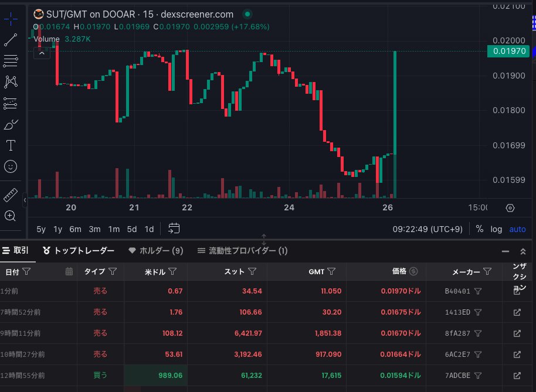Open the forecasting and measurement tools

pos(11,103)
